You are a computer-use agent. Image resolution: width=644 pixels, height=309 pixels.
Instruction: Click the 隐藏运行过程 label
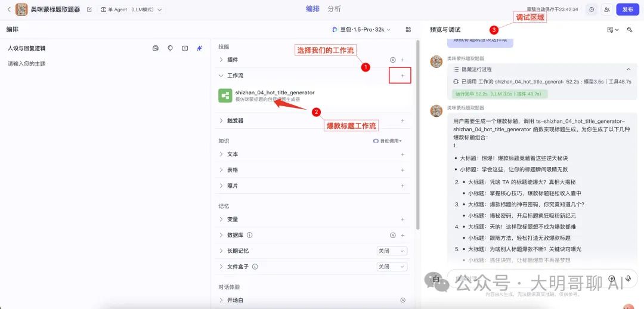(x=477, y=69)
